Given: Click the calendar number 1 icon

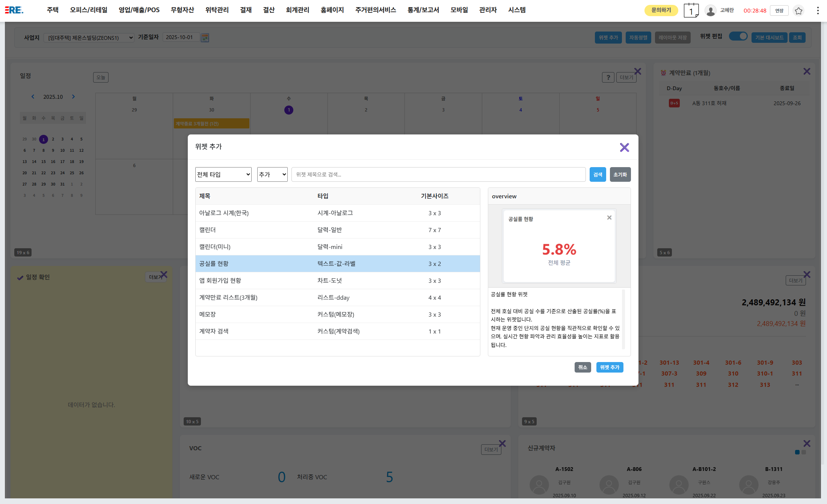Looking at the screenshot, I should (x=691, y=11).
